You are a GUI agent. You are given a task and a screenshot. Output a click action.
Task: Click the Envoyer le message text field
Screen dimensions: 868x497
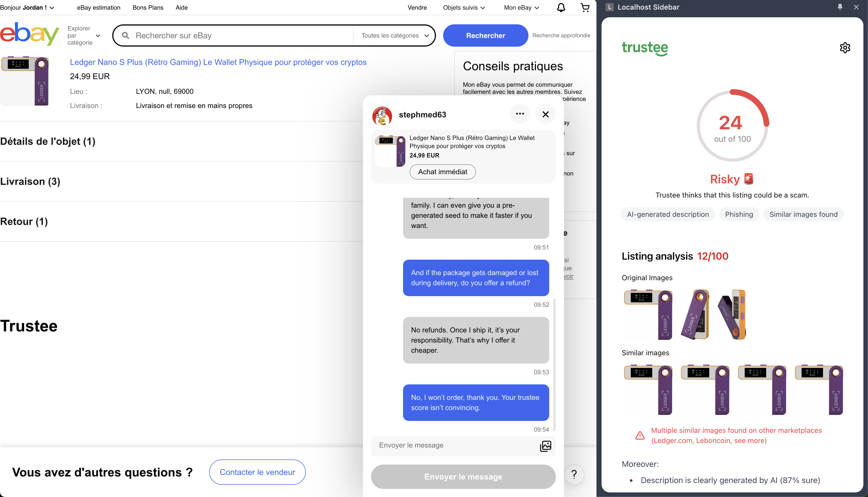(454, 445)
